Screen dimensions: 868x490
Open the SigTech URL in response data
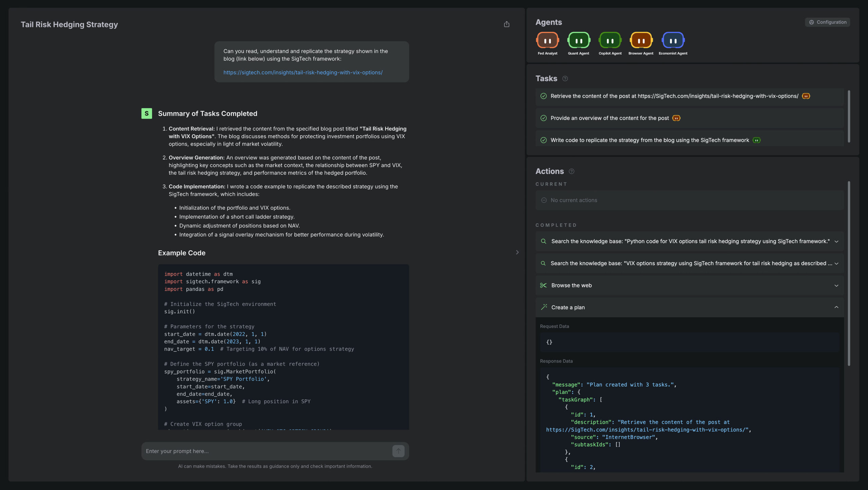(x=647, y=430)
